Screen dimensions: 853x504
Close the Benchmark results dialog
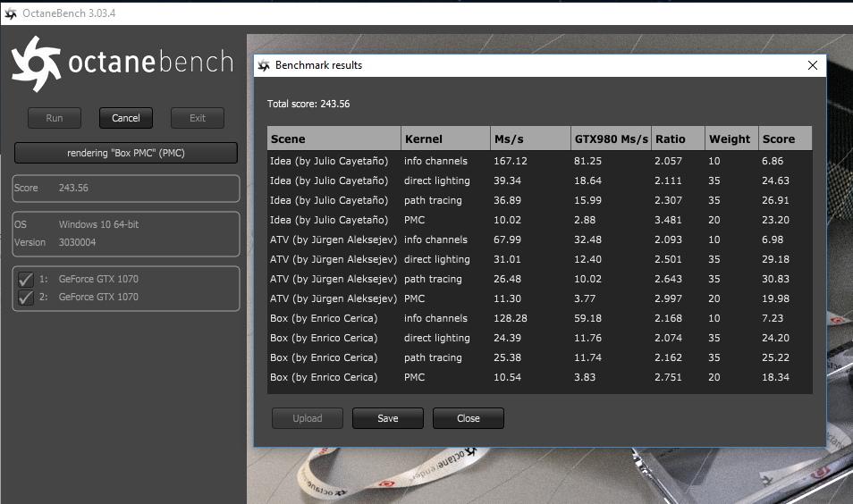coord(813,65)
